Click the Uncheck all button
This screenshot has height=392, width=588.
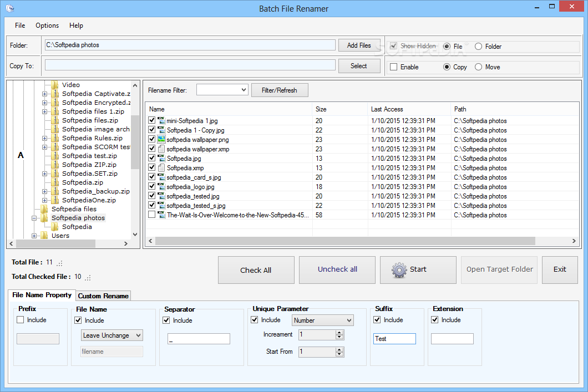coord(337,270)
